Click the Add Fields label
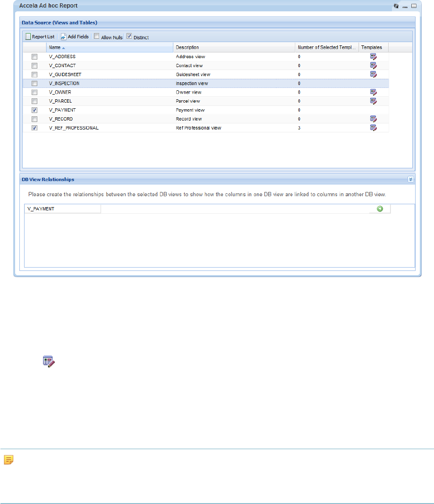Screen dimensions: 434x504 (78, 37)
